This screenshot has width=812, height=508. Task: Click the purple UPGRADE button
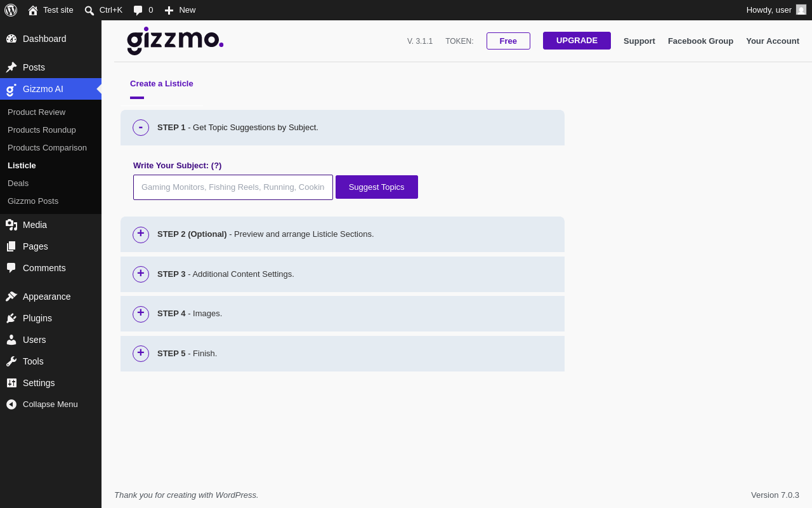click(577, 41)
